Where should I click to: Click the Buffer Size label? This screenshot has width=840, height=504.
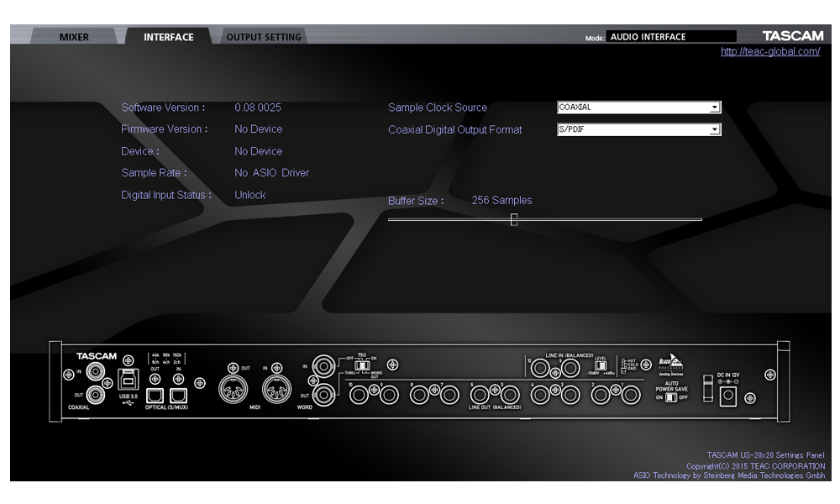[x=416, y=201]
